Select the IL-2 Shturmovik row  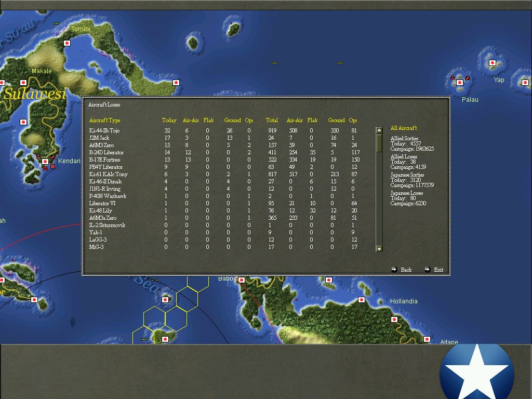click(224, 225)
